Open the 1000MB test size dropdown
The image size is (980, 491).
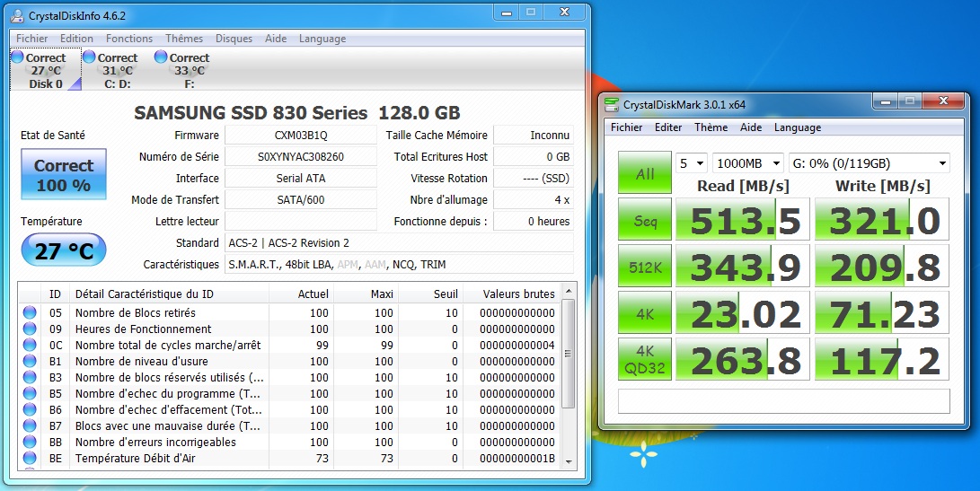click(x=747, y=163)
